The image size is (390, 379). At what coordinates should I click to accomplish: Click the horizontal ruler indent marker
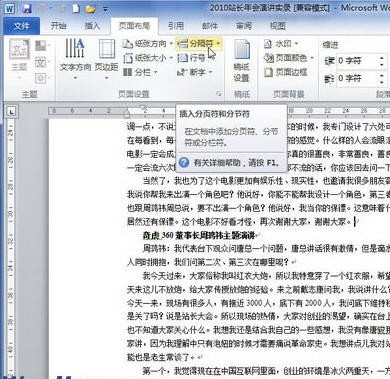pyautogui.click(x=127, y=113)
